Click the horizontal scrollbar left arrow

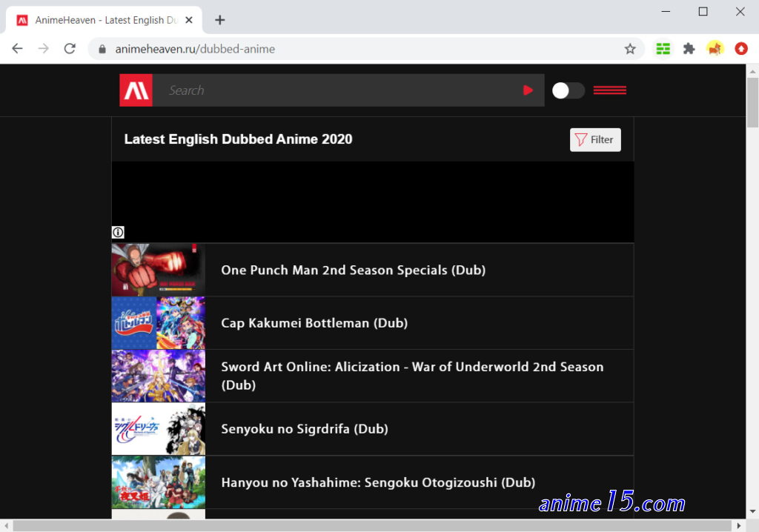click(6, 526)
